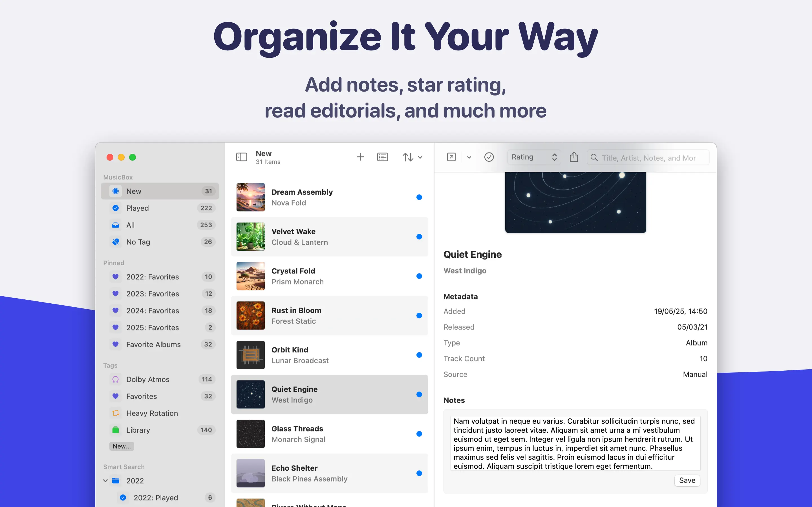The image size is (812, 507).
Task: Click the plus icon to add album
Action: click(x=360, y=157)
